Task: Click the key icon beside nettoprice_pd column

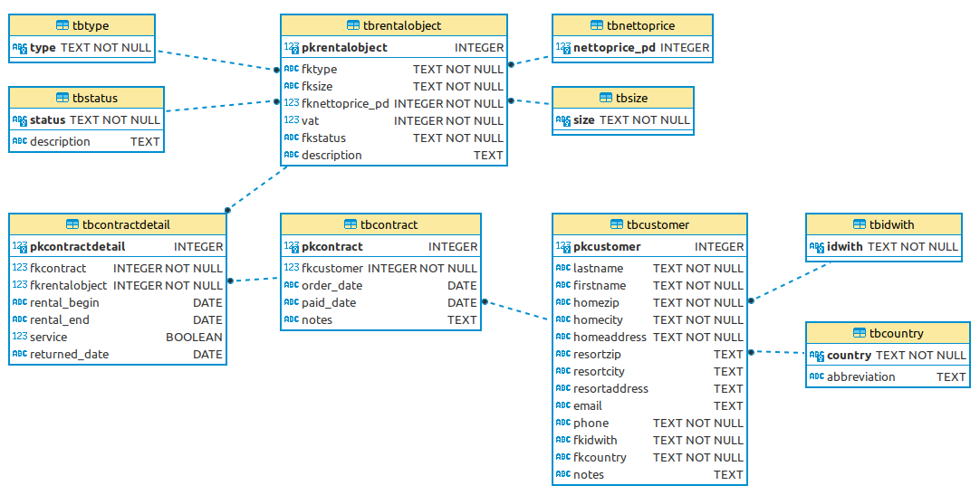Action: point(562,48)
